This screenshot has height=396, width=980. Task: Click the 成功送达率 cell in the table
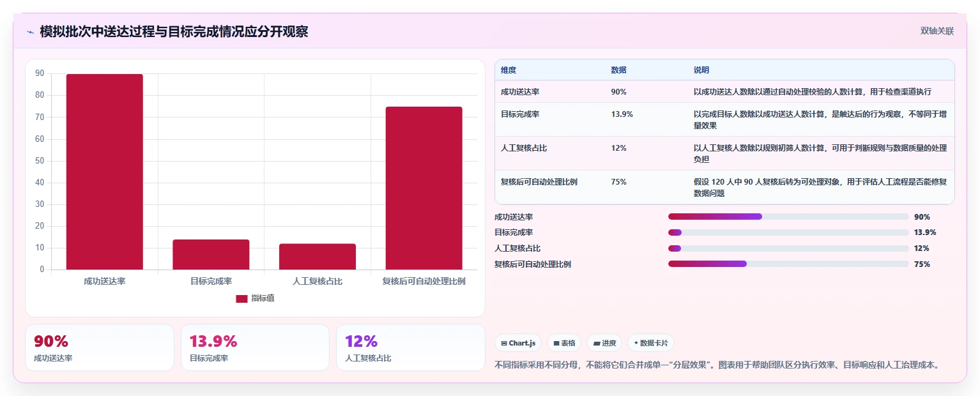point(520,92)
